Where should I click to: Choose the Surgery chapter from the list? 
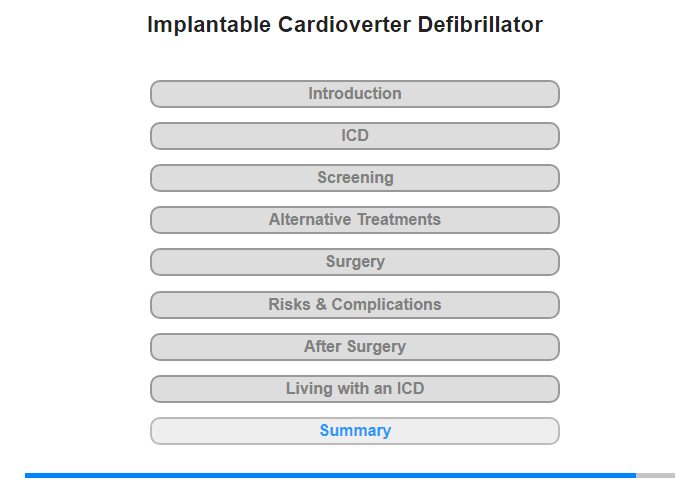pyautogui.click(x=354, y=262)
